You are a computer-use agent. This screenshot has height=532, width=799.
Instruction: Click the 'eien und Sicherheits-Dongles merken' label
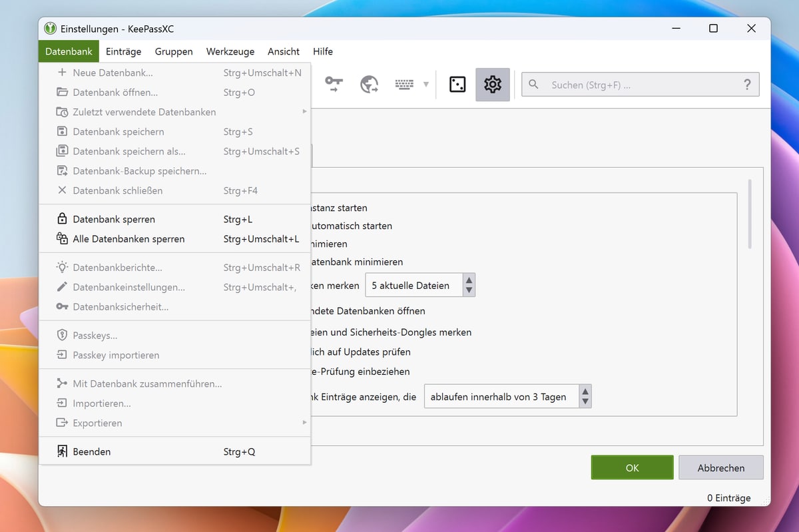pos(391,332)
